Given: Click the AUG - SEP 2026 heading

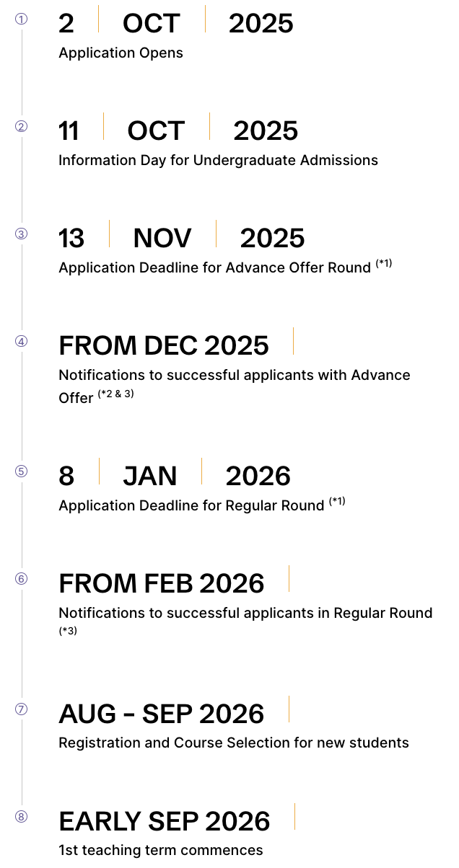Looking at the screenshot, I should [x=162, y=714].
